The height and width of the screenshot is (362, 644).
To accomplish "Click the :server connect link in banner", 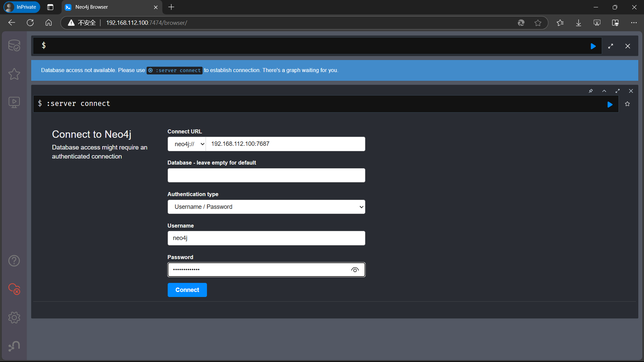I will click(174, 70).
